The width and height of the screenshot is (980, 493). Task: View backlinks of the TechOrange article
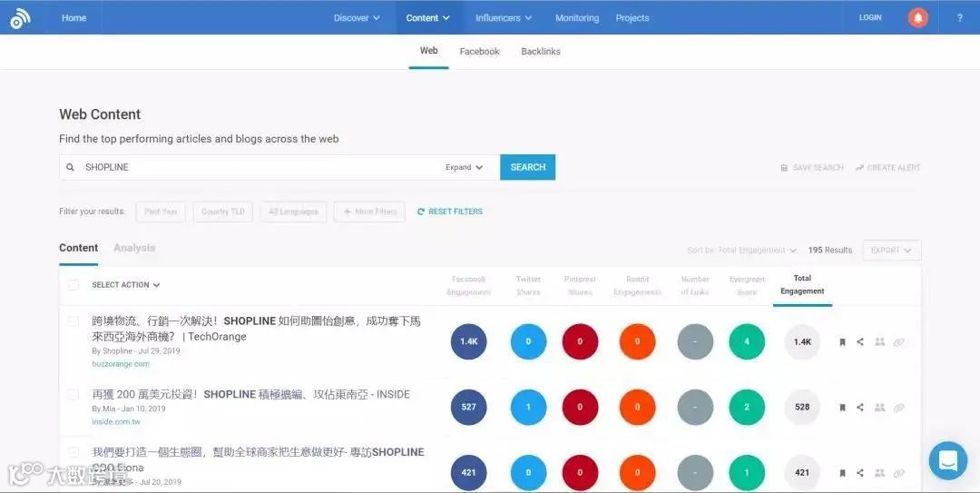point(898,342)
